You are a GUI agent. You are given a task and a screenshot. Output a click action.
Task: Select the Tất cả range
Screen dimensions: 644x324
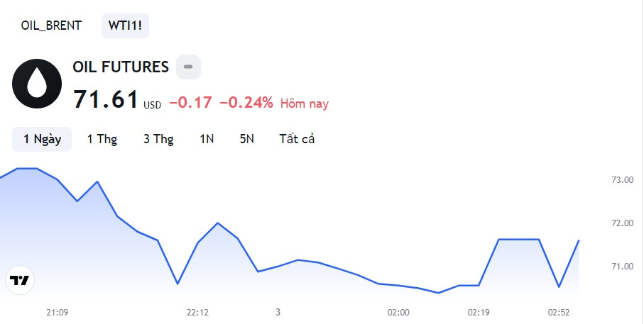point(297,139)
